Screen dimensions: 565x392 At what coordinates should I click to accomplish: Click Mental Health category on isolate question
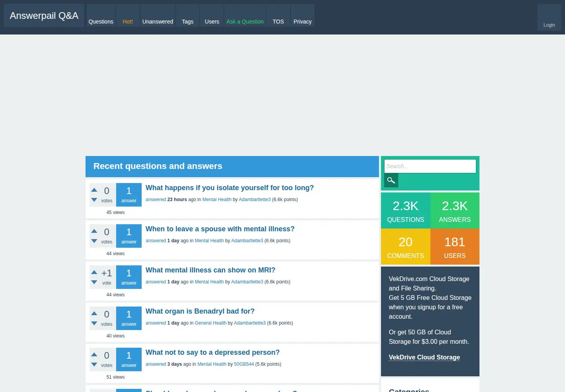tap(217, 200)
